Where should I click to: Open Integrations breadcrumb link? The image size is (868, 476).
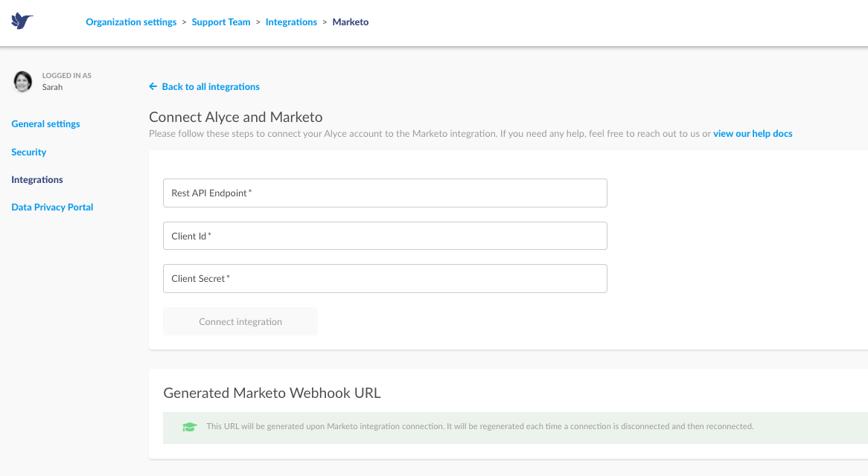[291, 22]
